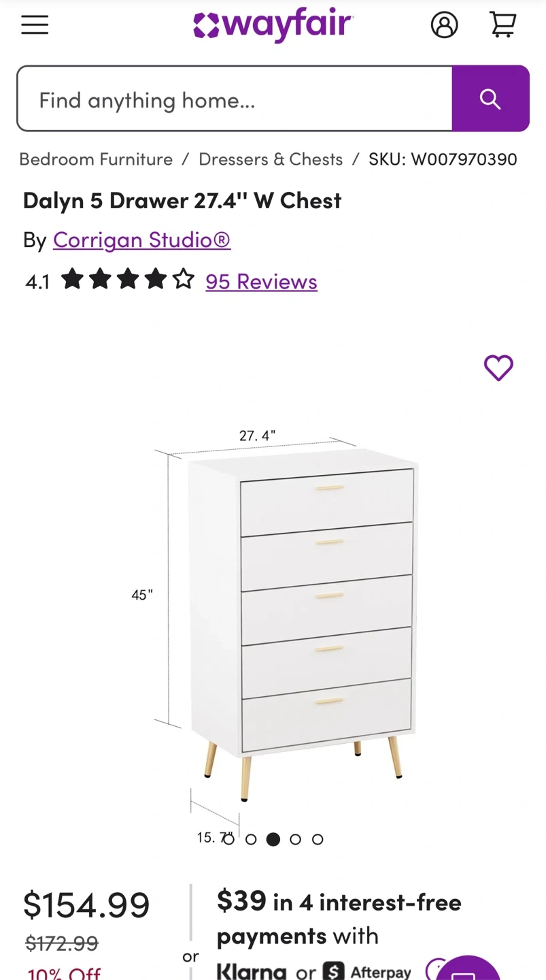Viewport: 546px width, 980px height.
Task: Open Bedroom Furniture breadcrumb
Action: coord(96,159)
